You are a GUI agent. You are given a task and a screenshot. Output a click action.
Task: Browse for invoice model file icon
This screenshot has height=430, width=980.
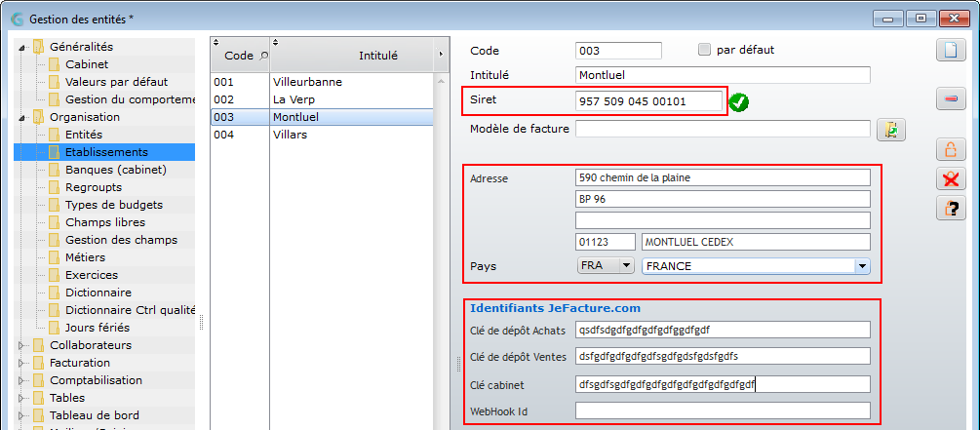pyautogui.click(x=891, y=130)
